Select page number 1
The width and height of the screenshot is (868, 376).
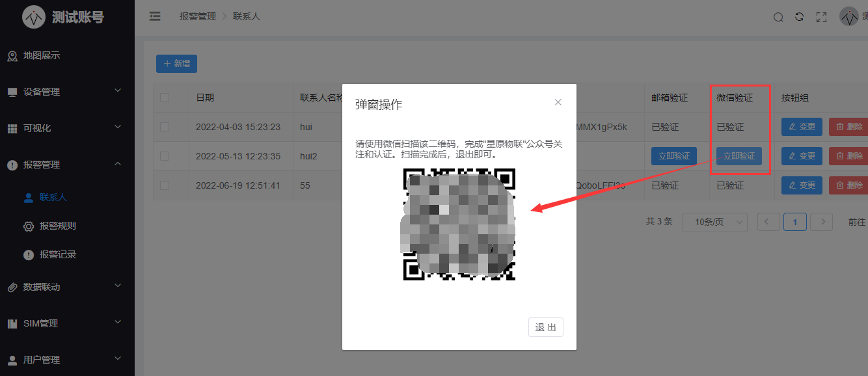[795, 222]
